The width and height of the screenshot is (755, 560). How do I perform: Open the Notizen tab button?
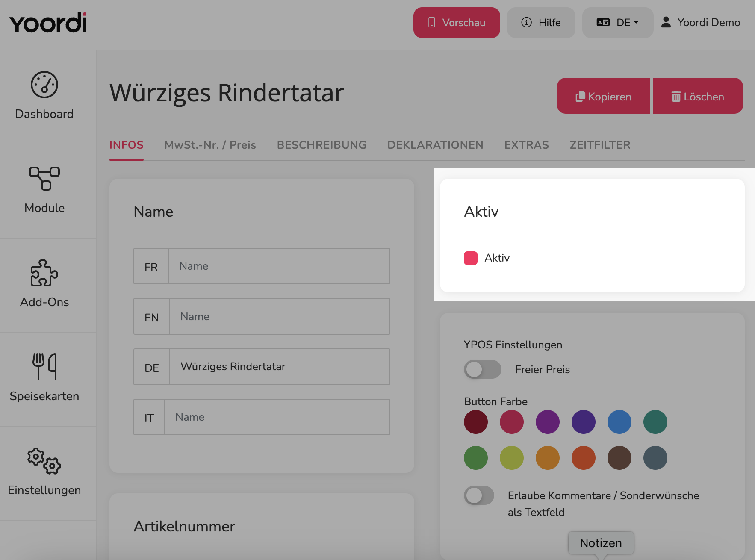click(601, 543)
